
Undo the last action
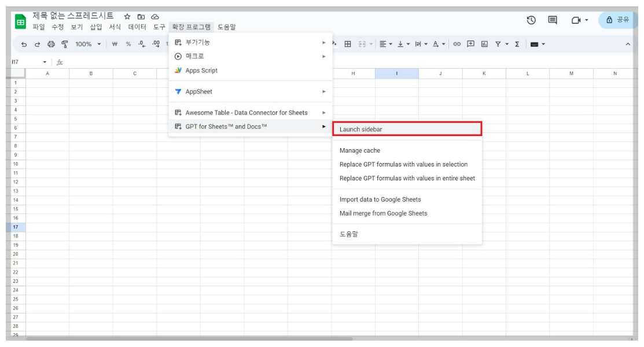pyautogui.click(x=24, y=44)
